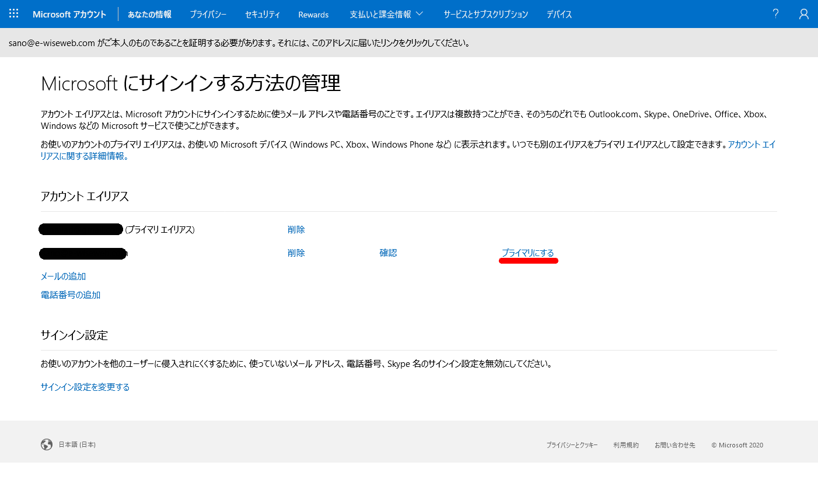Click the (プライマリ エイリアス) label
The height and width of the screenshot is (504, 818).
click(x=160, y=229)
